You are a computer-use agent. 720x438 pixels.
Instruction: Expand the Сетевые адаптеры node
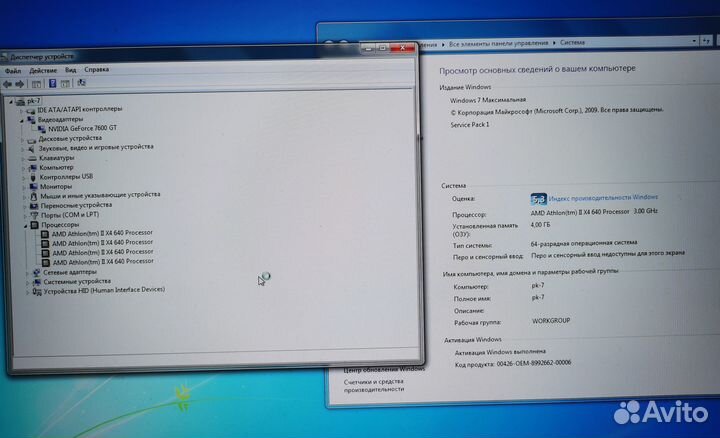(x=24, y=272)
